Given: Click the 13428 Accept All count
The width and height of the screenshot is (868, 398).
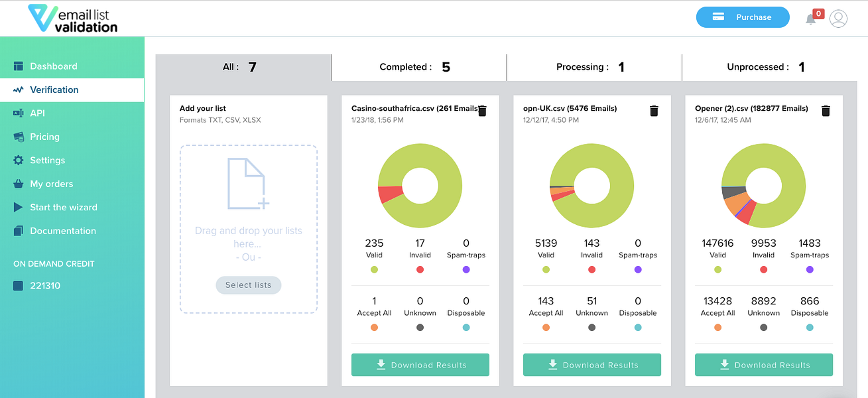Looking at the screenshot, I should pyautogui.click(x=717, y=301).
